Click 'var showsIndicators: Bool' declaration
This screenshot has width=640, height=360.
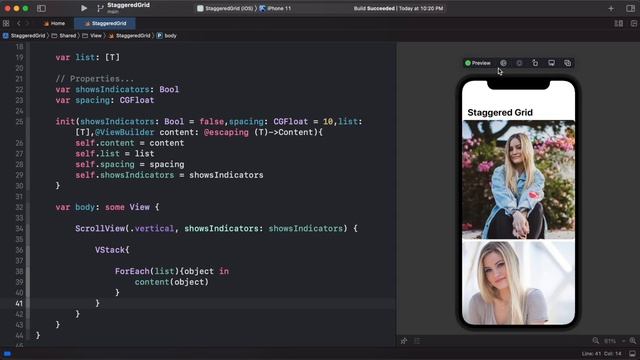coord(117,89)
